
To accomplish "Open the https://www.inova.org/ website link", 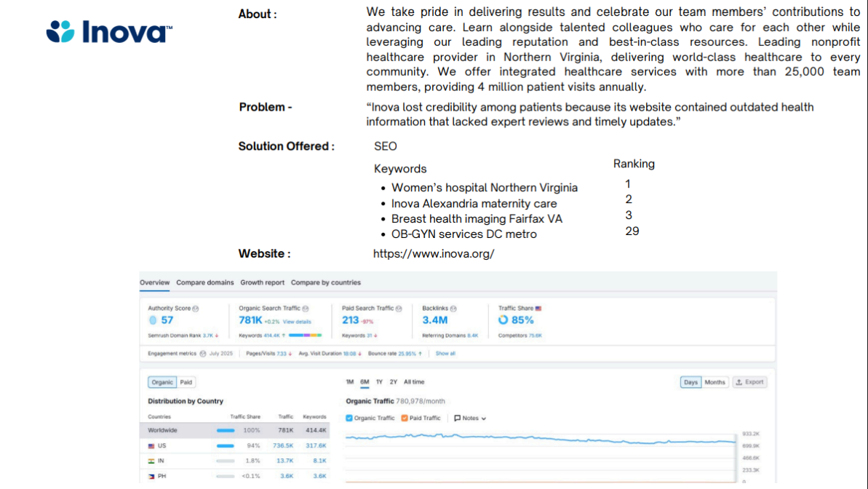I will (434, 254).
